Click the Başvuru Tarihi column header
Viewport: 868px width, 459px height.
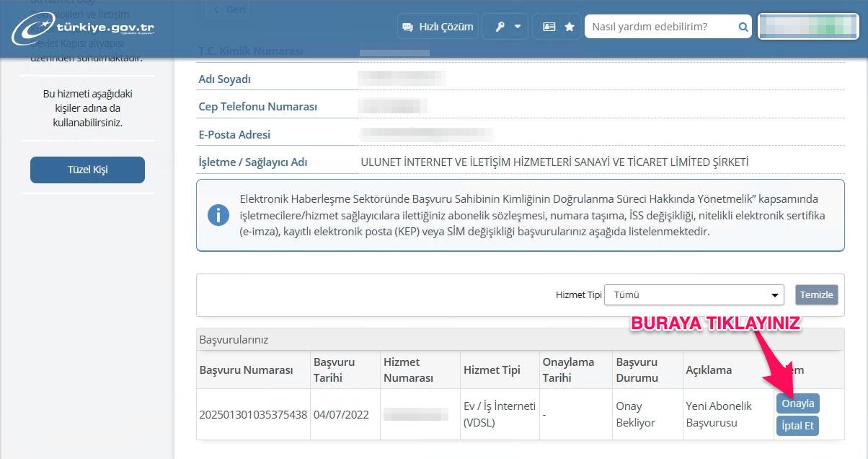tap(335, 370)
